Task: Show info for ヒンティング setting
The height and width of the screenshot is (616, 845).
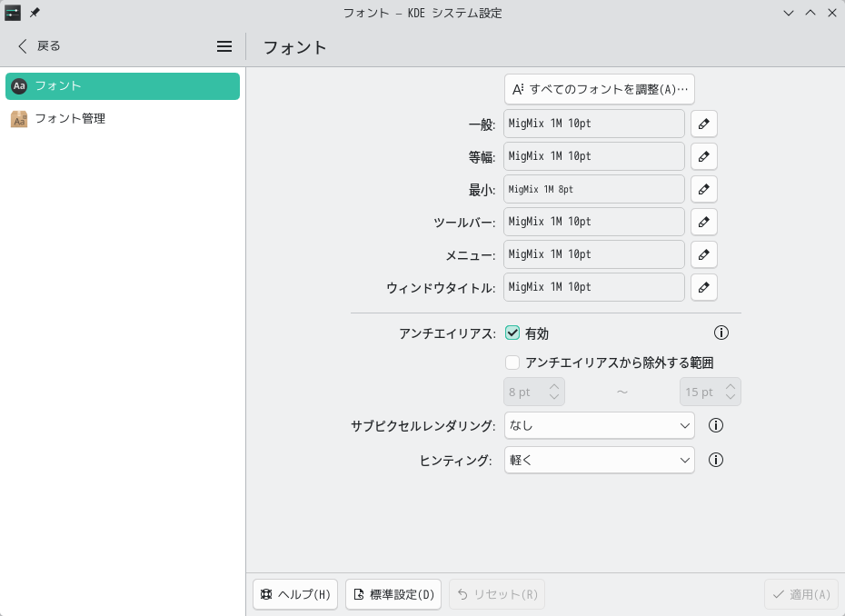Action: click(x=716, y=460)
